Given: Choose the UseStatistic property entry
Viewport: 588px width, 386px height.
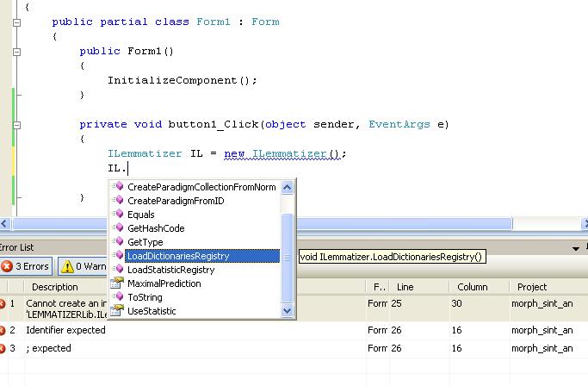Looking at the screenshot, I should point(152,311).
